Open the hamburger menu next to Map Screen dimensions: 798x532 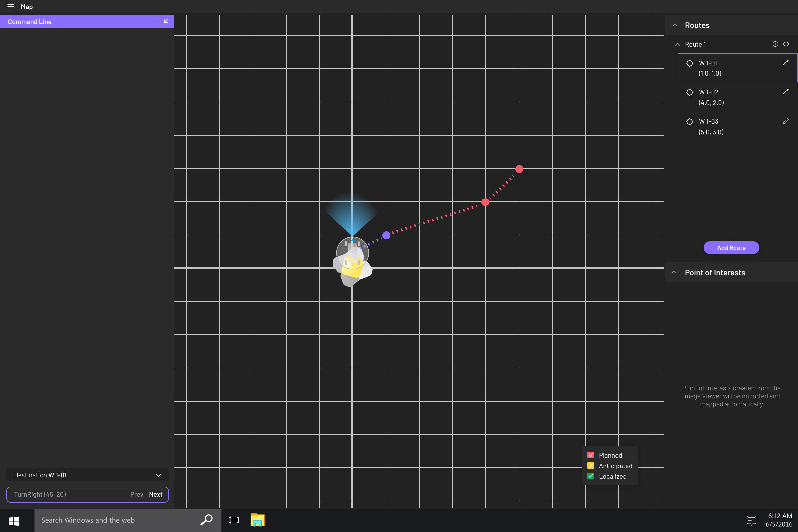11,7
